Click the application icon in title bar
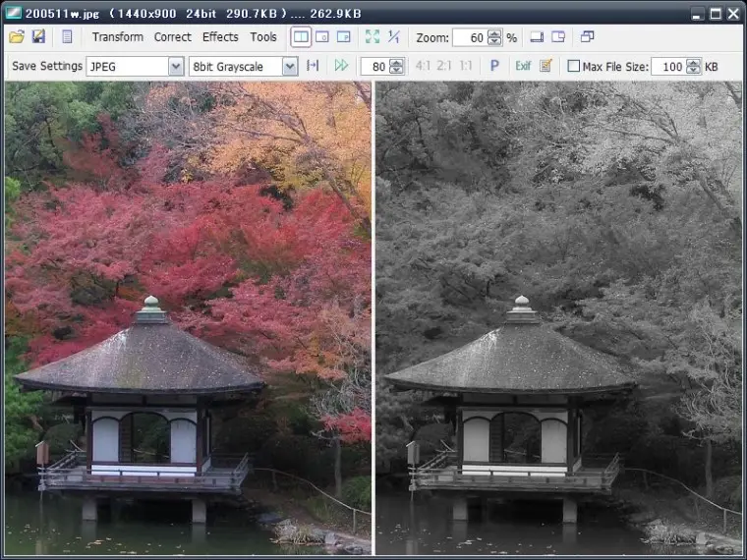 [13, 13]
